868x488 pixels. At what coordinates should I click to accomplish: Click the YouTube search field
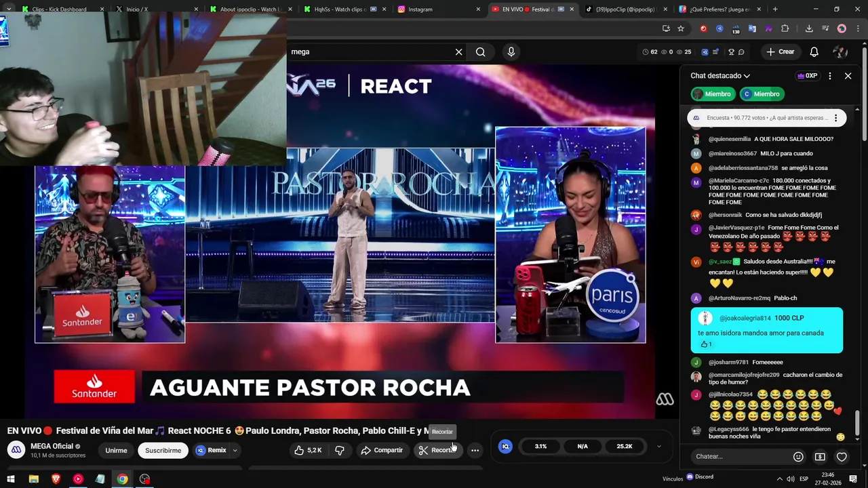[370, 52]
